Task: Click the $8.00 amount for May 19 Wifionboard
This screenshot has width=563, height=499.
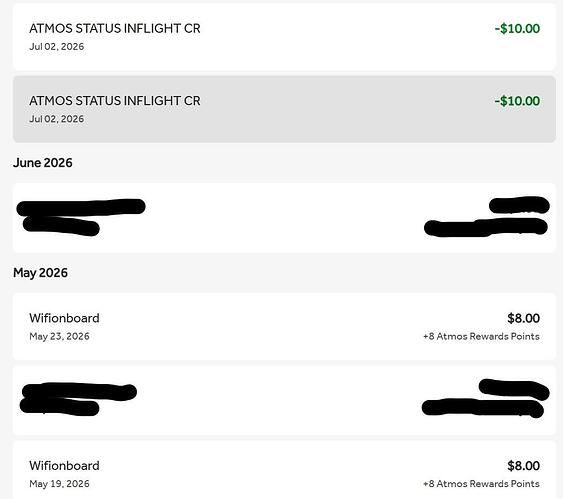Action: coord(524,466)
